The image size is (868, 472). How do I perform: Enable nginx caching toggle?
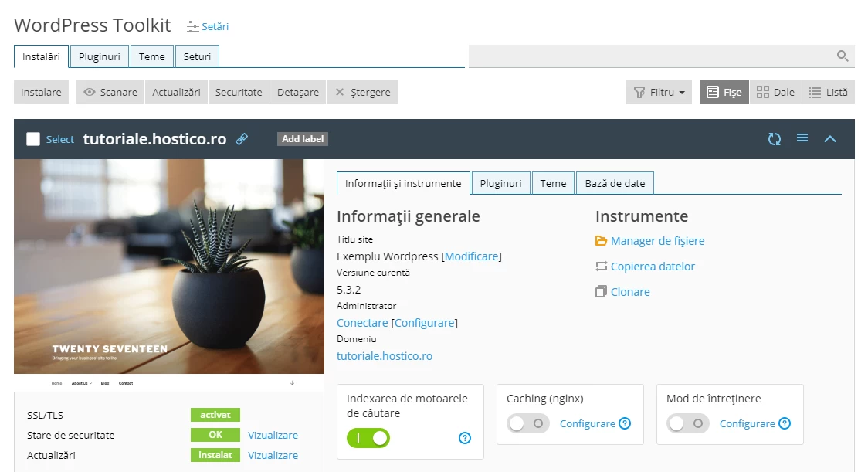tap(527, 423)
